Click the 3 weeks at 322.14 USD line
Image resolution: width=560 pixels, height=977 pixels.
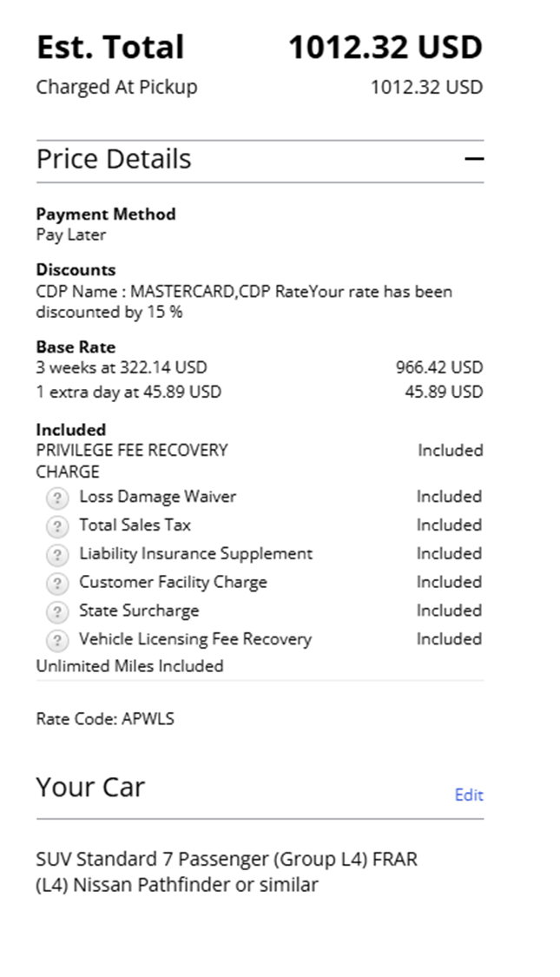(122, 367)
